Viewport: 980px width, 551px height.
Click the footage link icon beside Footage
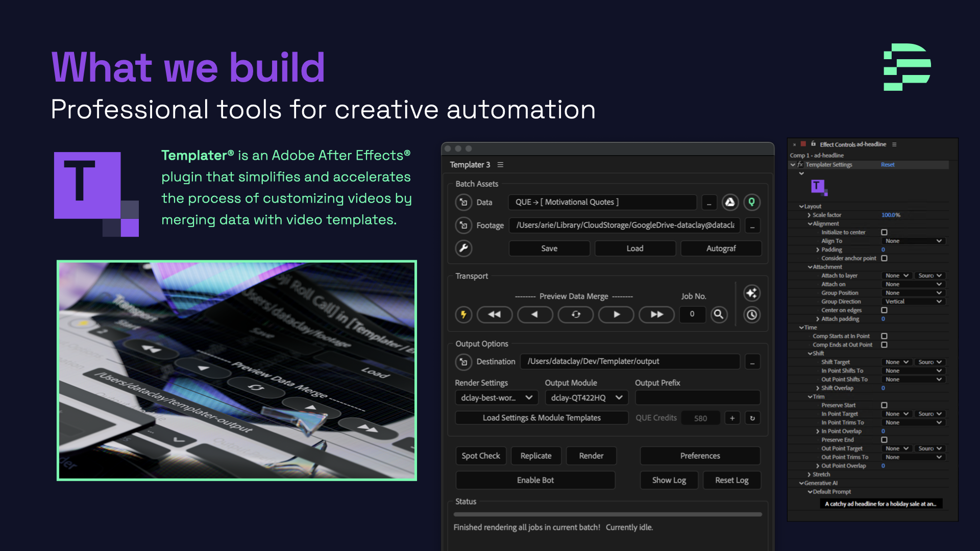tap(463, 225)
